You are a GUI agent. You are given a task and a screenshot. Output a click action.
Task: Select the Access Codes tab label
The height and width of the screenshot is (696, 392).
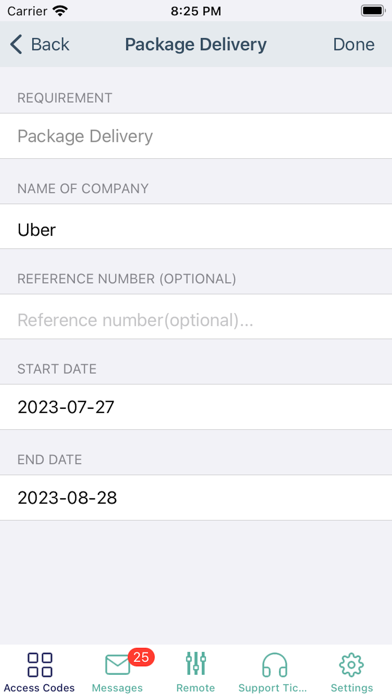click(40, 688)
